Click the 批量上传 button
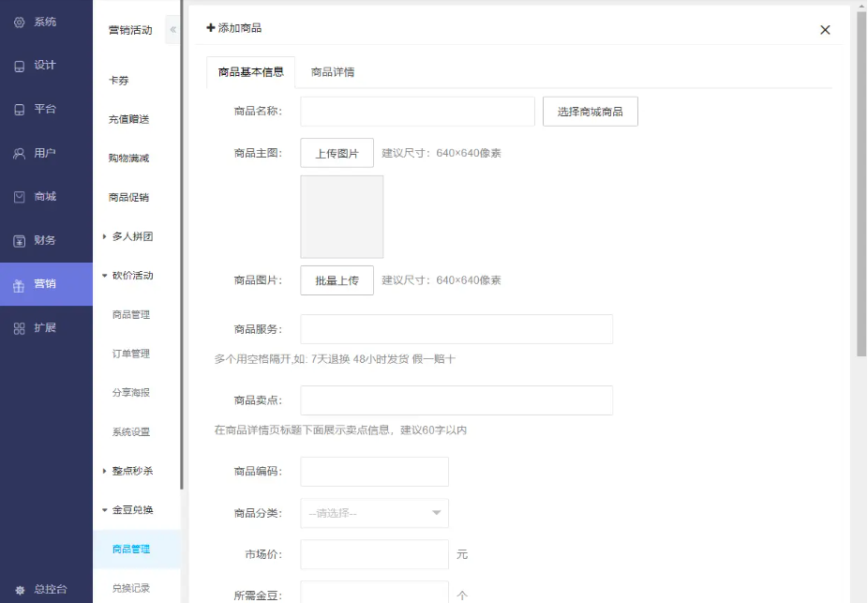This screenshot has width=868, height=603. [x=337, y=280]
